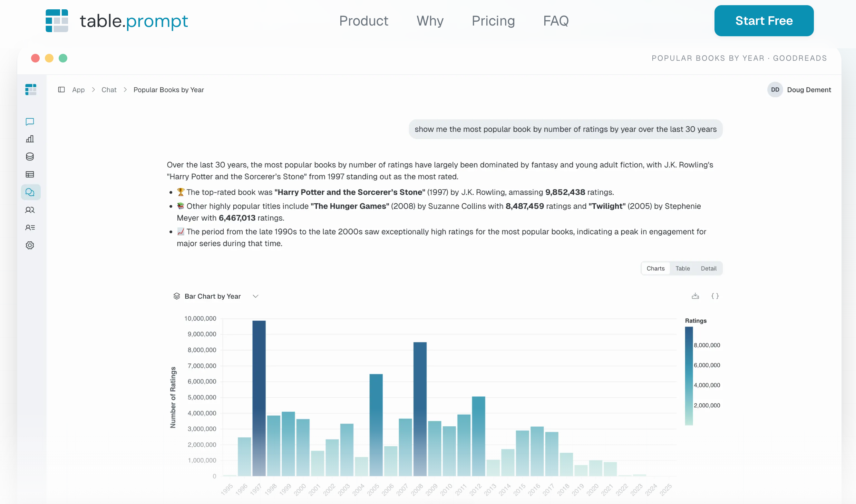This screenshot has height=504, width=856.
Task: Click the layers icon next to Bar Chart
Action: pos(177,296)
